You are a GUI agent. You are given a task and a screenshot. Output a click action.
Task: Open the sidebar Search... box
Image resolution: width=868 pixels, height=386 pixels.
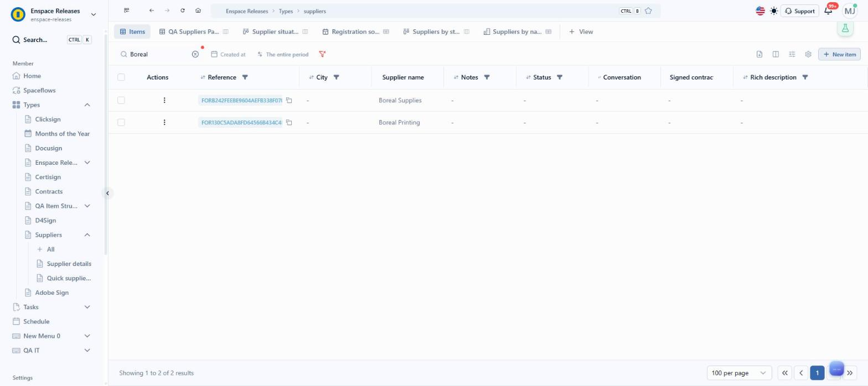coord(52,40)
